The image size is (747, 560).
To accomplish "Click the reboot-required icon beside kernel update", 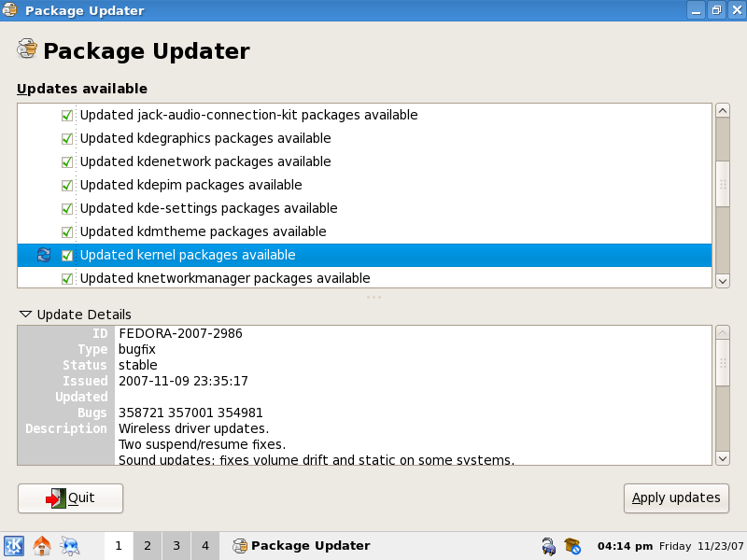I will [44, 255].
